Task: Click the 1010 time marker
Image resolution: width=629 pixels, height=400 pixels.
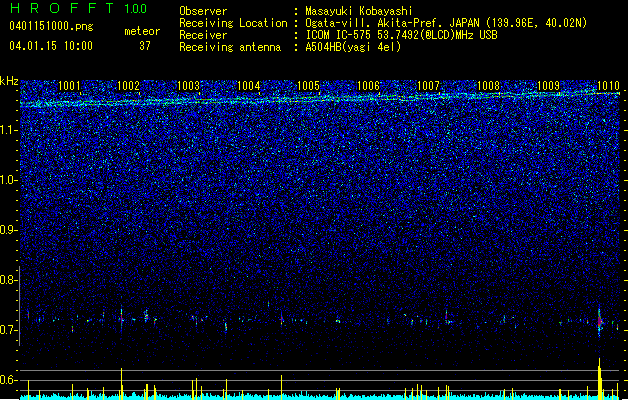Action: 609,85
